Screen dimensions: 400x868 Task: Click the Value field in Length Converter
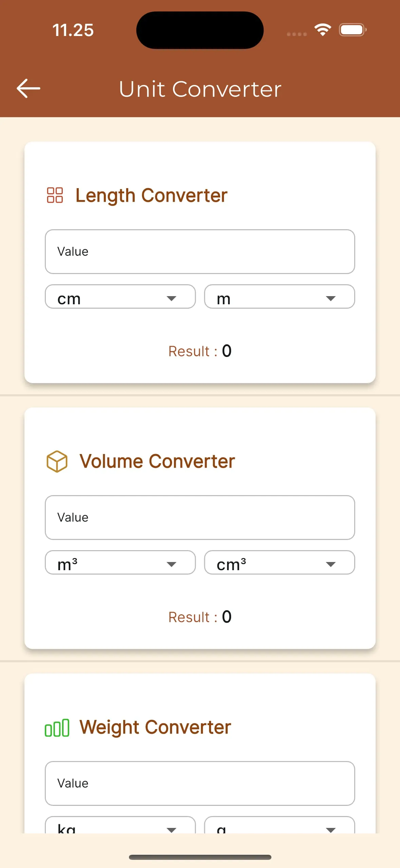pyautogui.click(x=199, y=252)
